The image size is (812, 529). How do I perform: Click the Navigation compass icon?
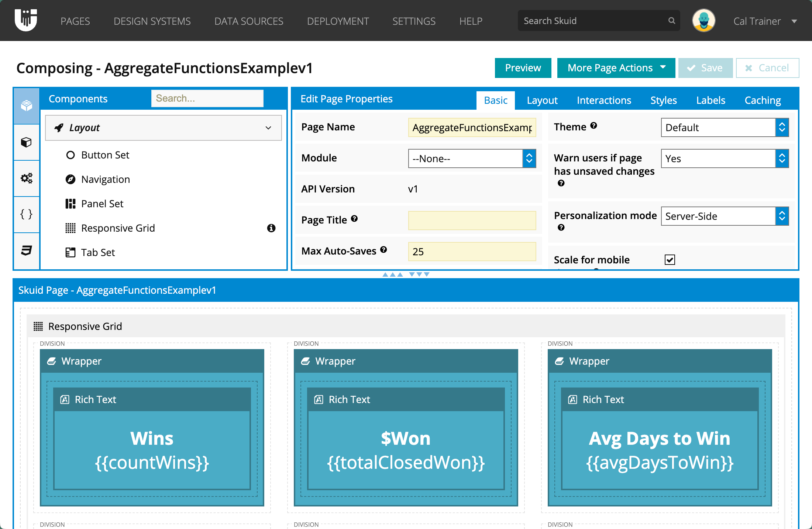point(70,180)
